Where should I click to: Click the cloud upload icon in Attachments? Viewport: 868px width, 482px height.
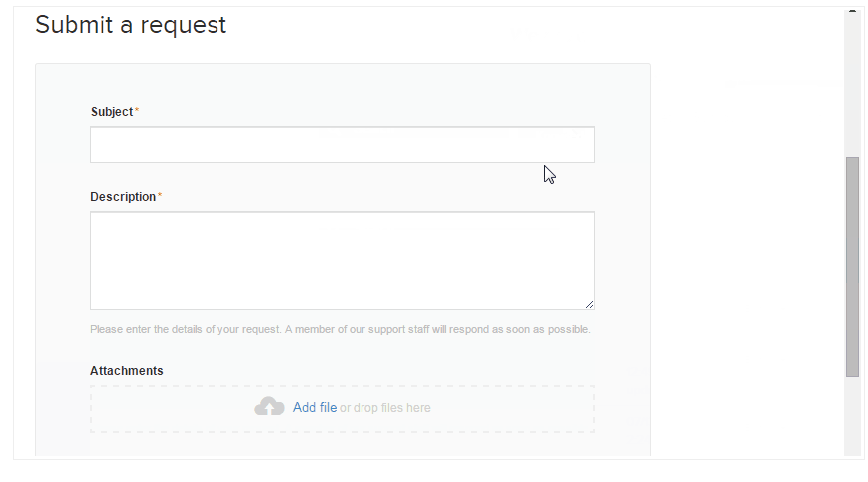(x=269, y=407)
